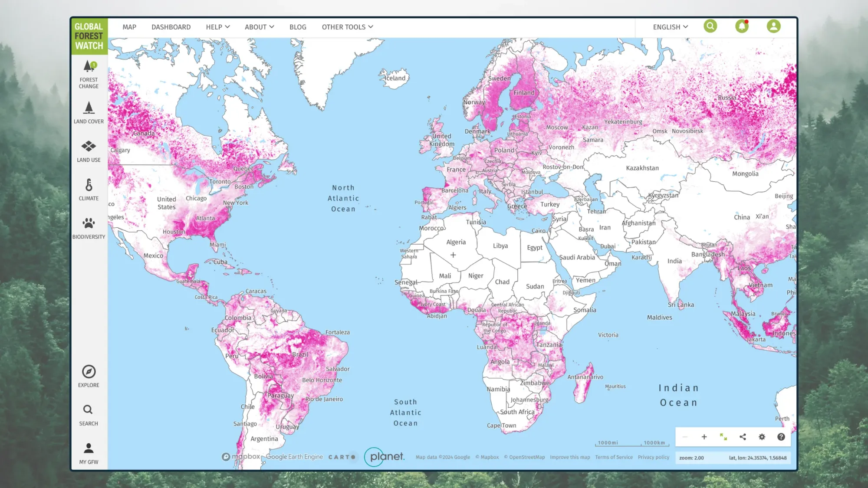This screenshot has width=868, height=488.
Task: Open the Biodiversity datasets panel
Action: click(x=89, y=228)
